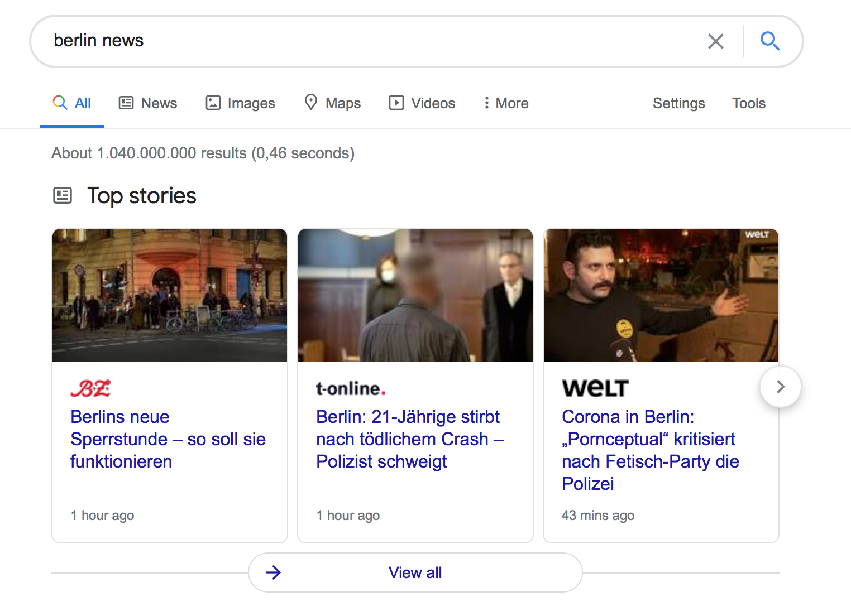Click the B.Z. publisher logo
The image size is (851, 616).
coord(90,388)
